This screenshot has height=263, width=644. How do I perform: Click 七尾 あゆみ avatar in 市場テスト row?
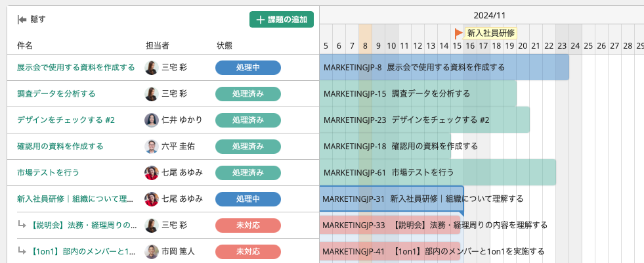152,173
